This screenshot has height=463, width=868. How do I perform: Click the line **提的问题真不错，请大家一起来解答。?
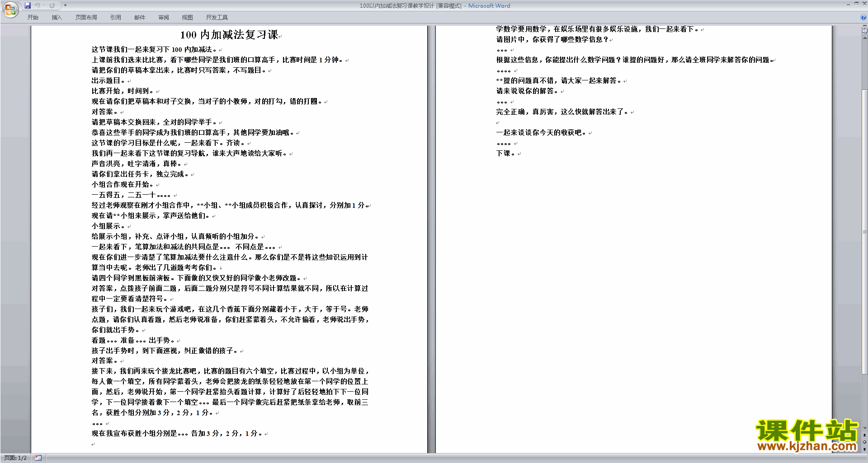[559, 80]
